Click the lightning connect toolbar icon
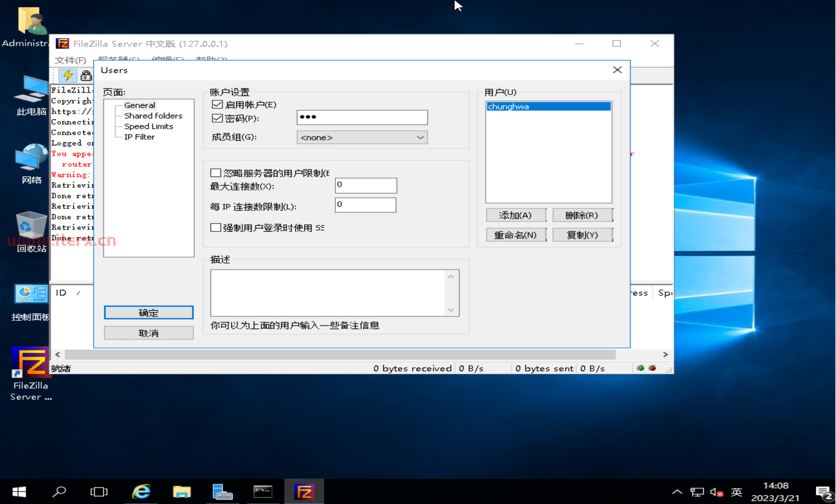 (x=67, y=75)
